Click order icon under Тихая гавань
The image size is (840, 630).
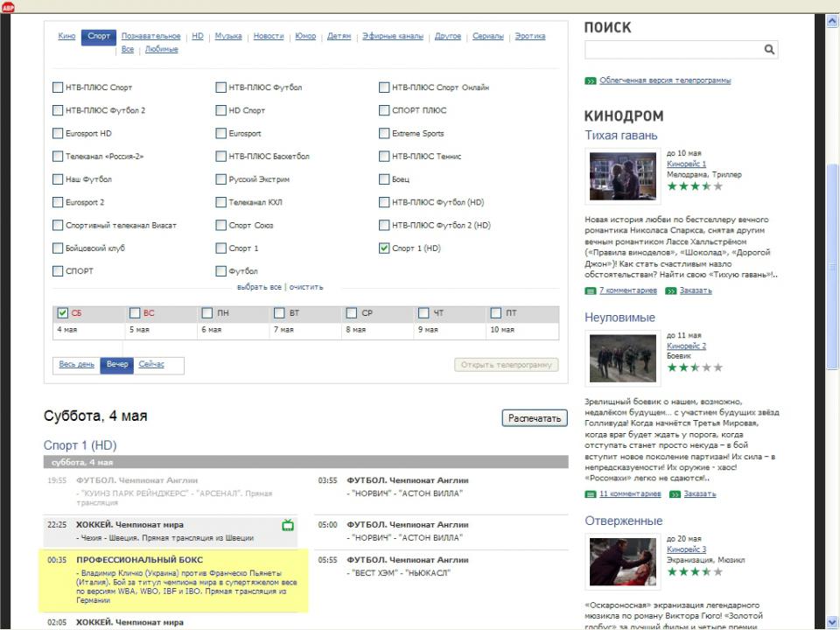pyautogui.click(x=670, y=290)
